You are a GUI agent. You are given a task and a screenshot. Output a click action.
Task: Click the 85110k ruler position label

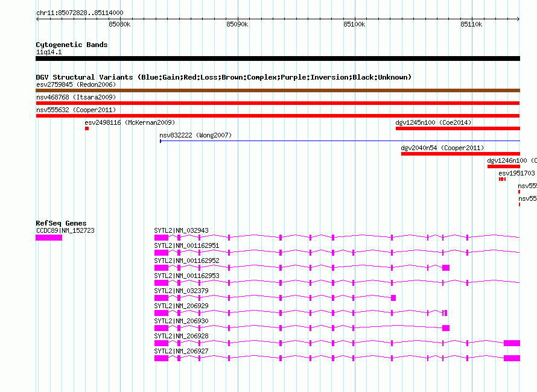click(471, 24)
